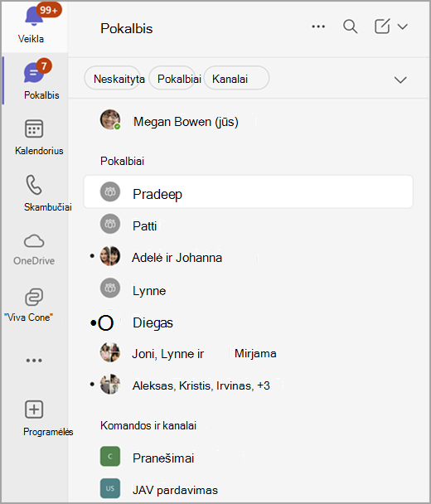Viewport: 431px width, 504px height.
Task: Collapse the Komandos ir kanalai section
Action: coord(148,425)
